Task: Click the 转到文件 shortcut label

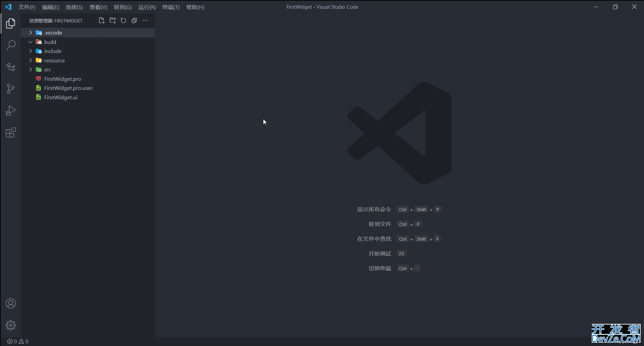Action: (380, 224)
